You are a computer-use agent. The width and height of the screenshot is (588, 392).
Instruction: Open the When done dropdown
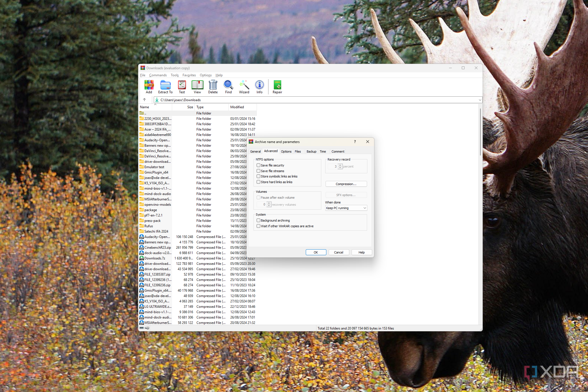pos(346,208)
